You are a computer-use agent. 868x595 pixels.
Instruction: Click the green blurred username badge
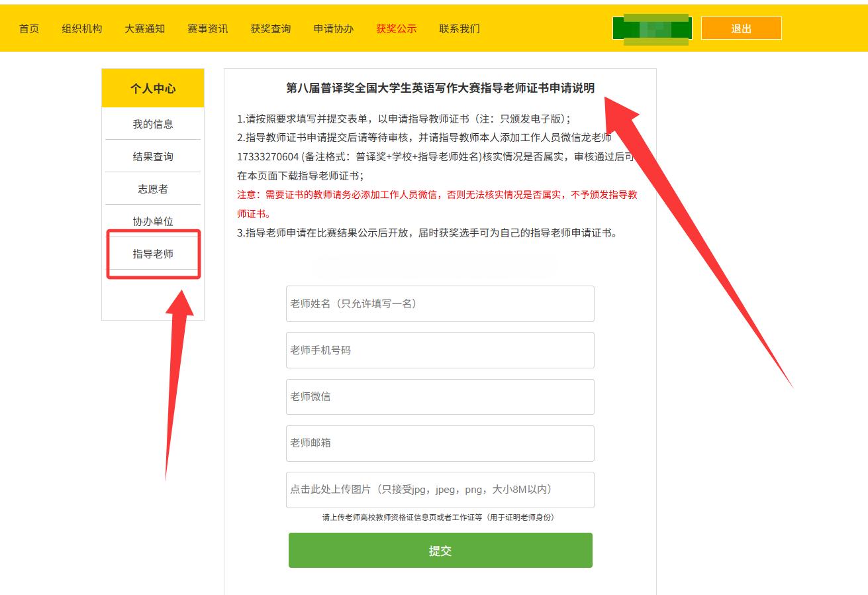pos(652,28)
